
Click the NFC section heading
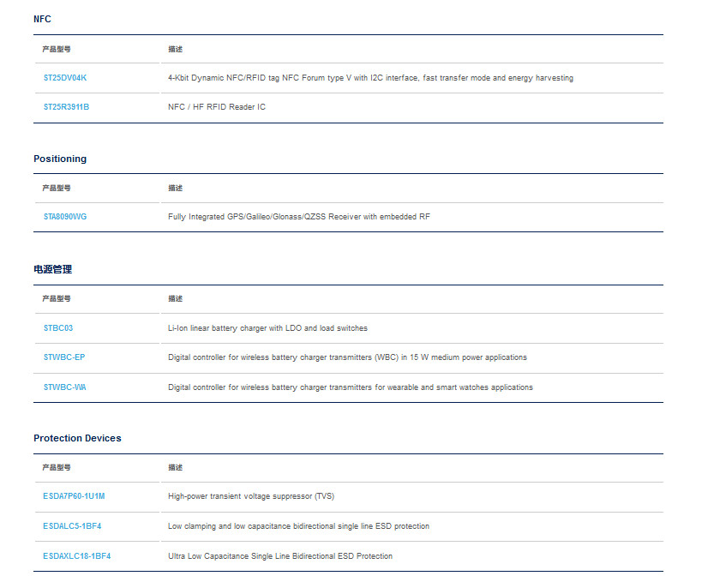42,19
